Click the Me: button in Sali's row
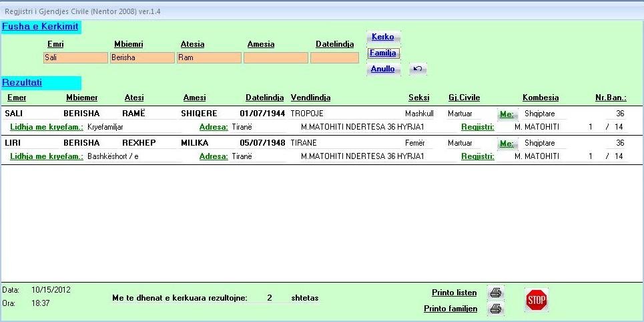 click(507, 114)
